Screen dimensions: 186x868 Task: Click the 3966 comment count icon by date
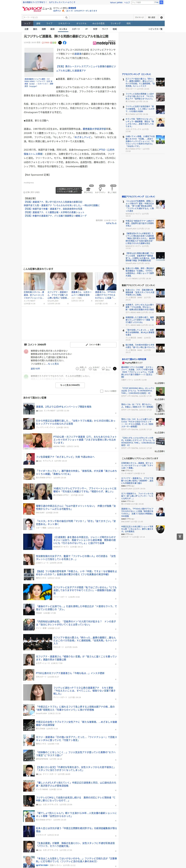(46, 43)
